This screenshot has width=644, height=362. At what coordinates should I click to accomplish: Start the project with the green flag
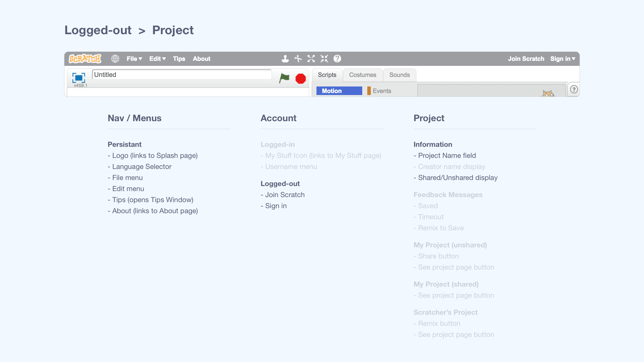pyautogui.click(x=284, y=78)
